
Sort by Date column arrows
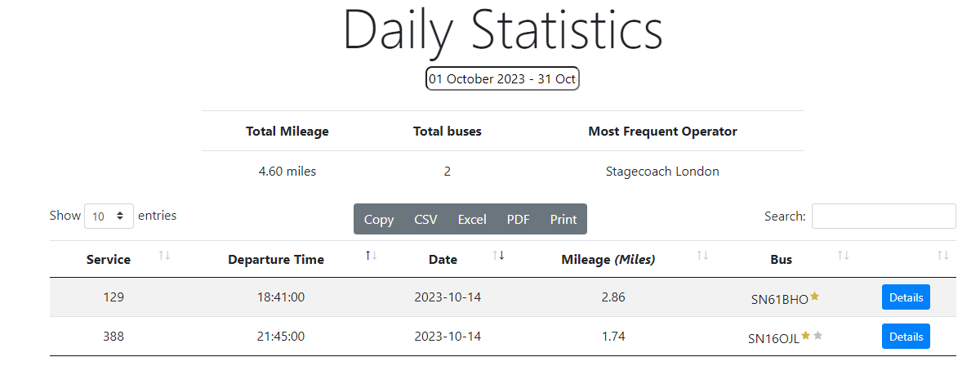tap(499, 256)
